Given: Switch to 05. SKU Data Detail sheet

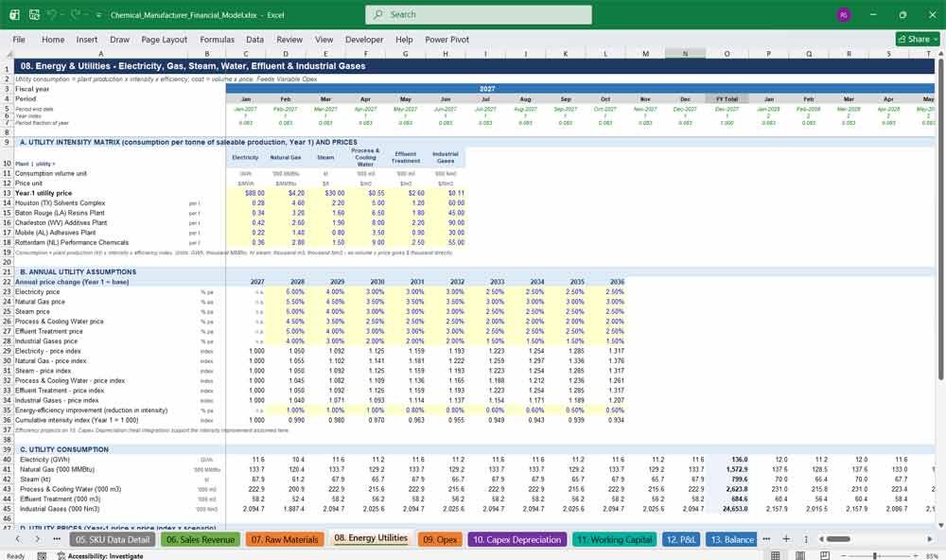Looking at the screenshot, I should point(113,539).
